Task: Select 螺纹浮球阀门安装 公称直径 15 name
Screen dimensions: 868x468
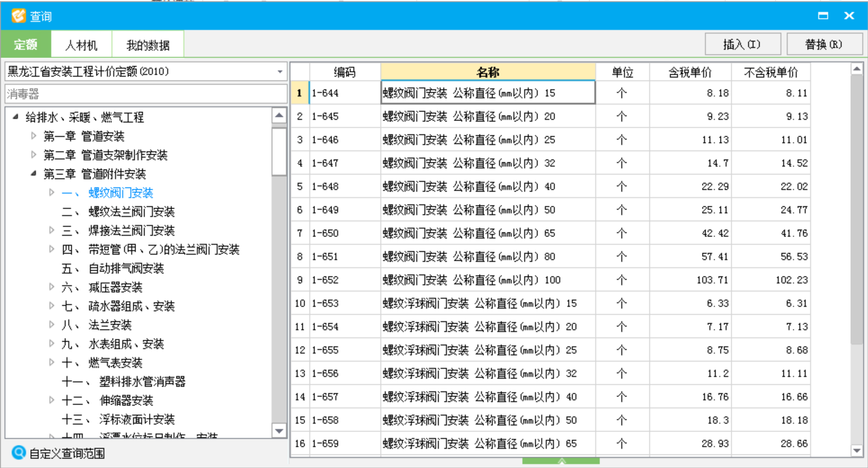Action: tap(488, 303)
